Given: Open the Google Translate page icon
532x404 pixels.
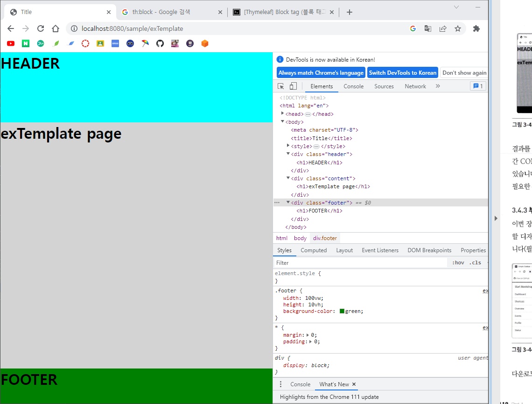Looking at the screenshot, I should (428, 28).
